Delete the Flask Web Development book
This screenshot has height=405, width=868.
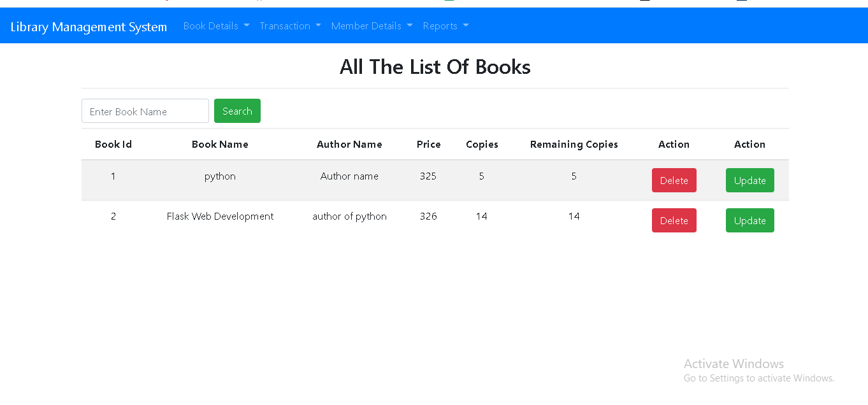[674, 220]
